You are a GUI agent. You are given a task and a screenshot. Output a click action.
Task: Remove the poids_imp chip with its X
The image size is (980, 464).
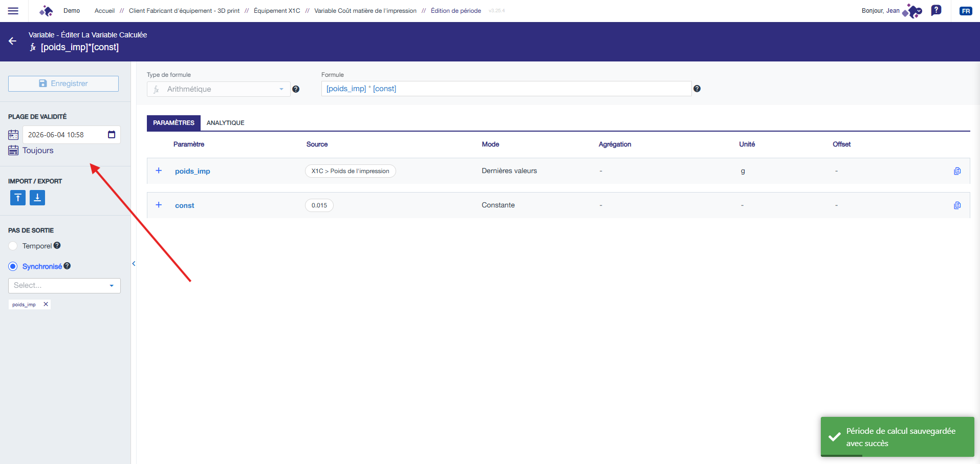(x=46, y=304)
